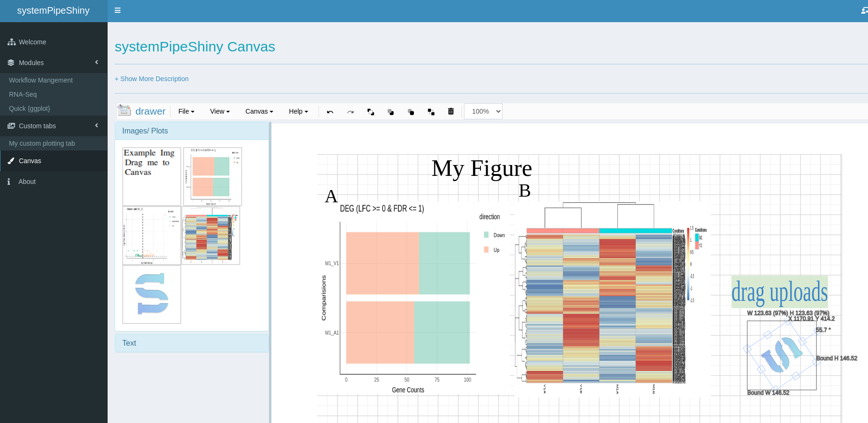Click the clustered heatmap on canvas
The height and width of the screenshot is (423, 868).
612,299
